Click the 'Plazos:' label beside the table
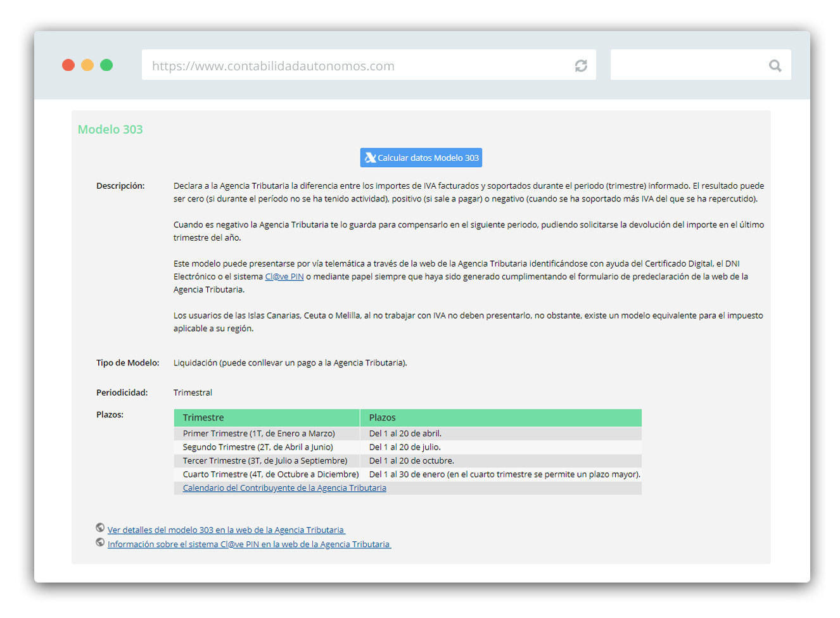 (x=110, y=415)
